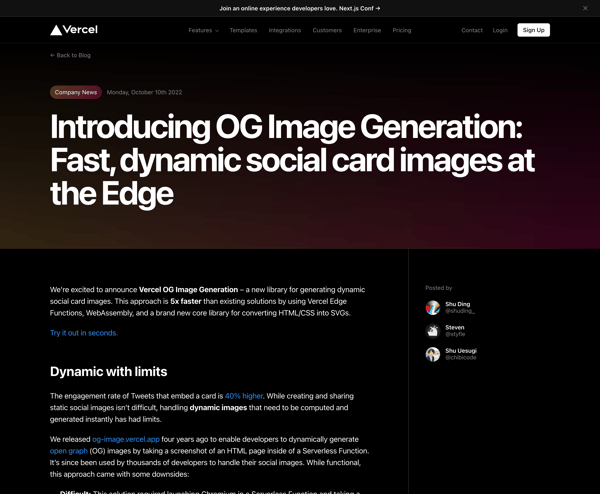
Task: Open Shu Ding author name
Action: 458,304
